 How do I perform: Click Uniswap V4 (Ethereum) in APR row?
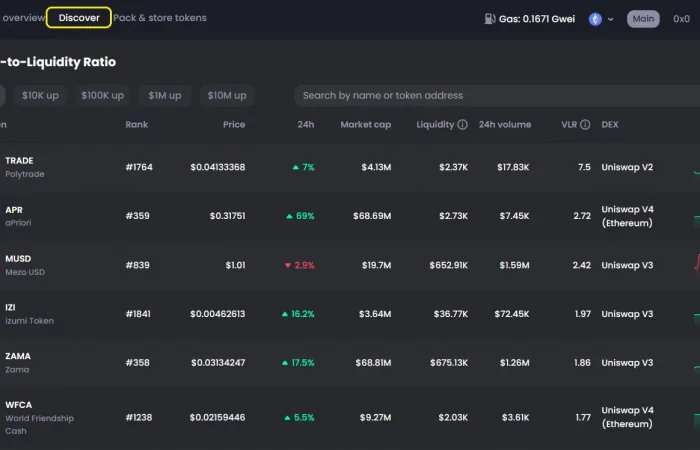(x=627, y=216)
